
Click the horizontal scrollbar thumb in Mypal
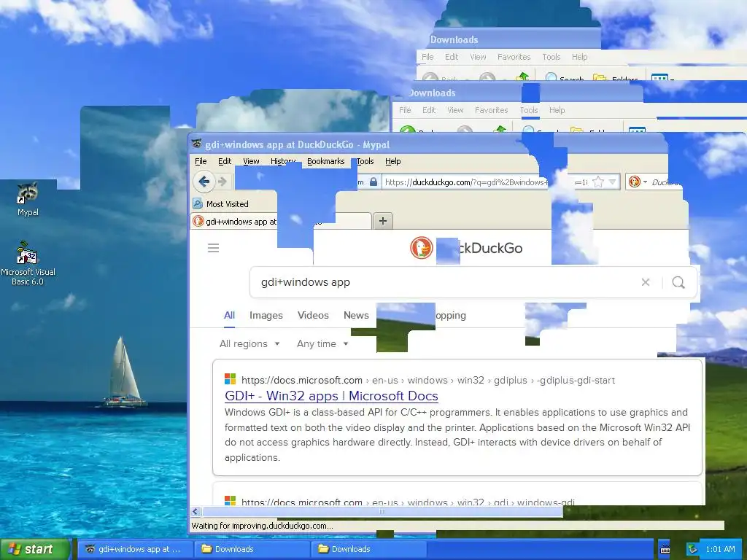click(382, 511)
